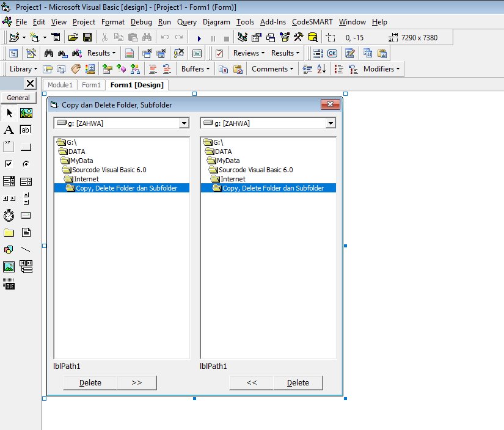Select G:\ root in left list
This screenshot has height=430, width=504.
coord(122,142)
